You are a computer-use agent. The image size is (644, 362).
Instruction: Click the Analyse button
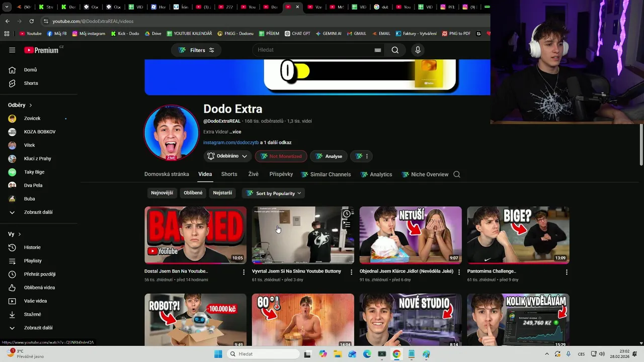pyautogui.click(x=329, y=156)
